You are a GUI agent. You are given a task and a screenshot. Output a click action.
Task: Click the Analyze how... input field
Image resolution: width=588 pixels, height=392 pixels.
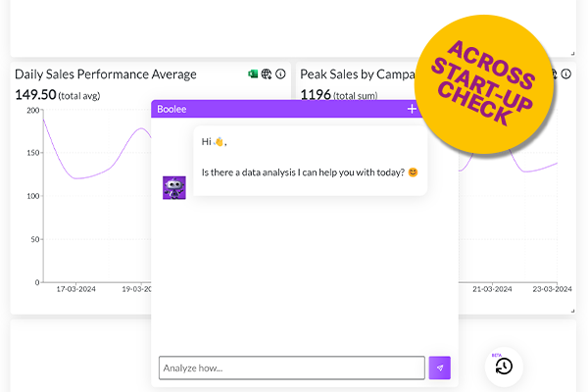[291, 367]
